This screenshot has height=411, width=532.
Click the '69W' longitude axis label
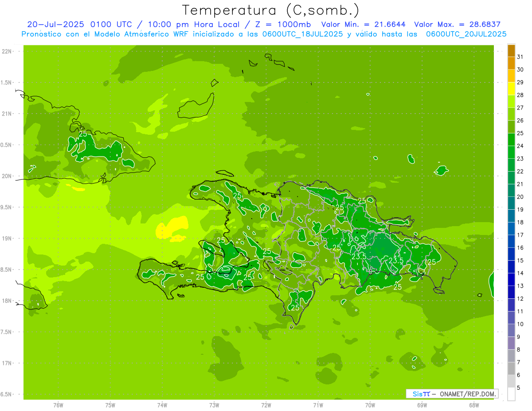pyautogui.click(x=422, y=405)
